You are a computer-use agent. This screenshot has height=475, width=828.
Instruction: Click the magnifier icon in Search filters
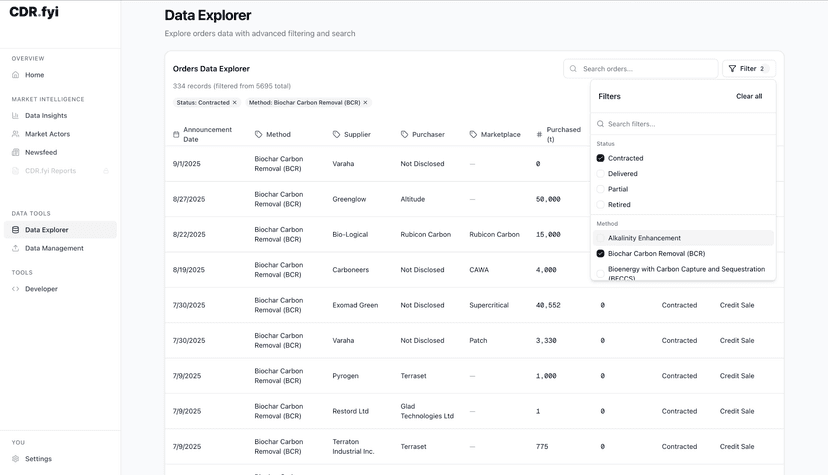click(x=600, y=124)
